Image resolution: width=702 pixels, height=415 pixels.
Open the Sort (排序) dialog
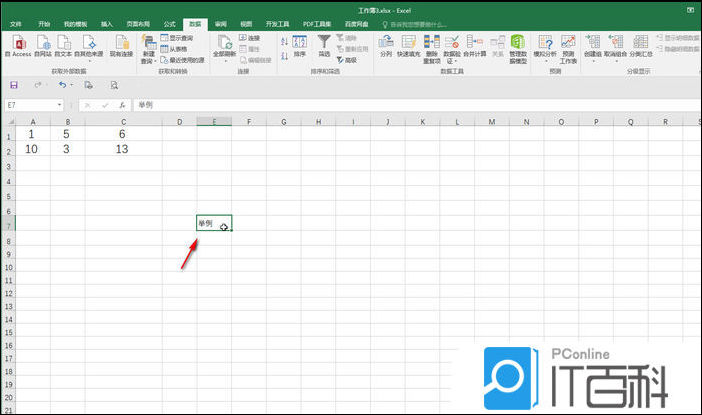tap(300, 46)
